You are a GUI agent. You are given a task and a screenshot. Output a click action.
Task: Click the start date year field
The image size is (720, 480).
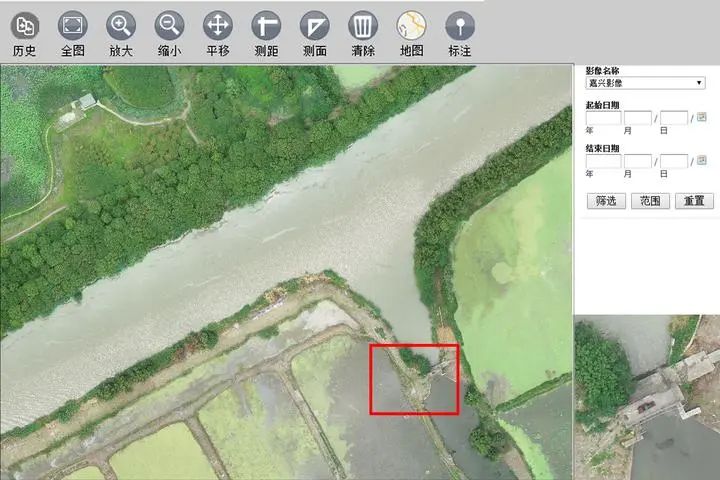click(603, 118)
